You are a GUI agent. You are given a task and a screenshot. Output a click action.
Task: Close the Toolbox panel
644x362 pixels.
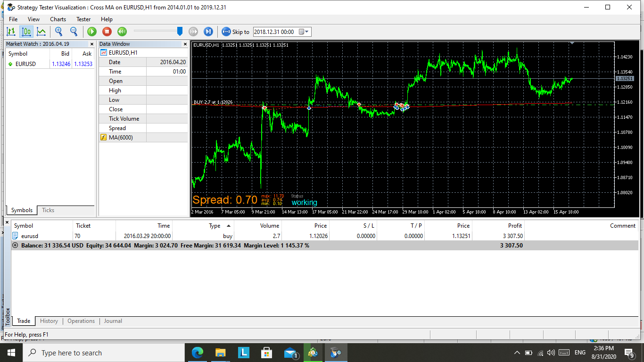tap(7, 222)
